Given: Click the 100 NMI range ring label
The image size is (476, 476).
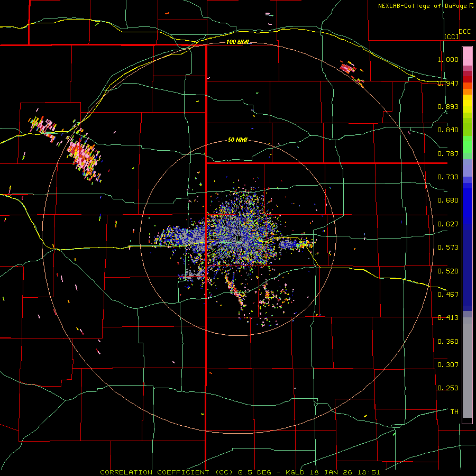Looking at the screenshot, I should (x=237, y=42).
